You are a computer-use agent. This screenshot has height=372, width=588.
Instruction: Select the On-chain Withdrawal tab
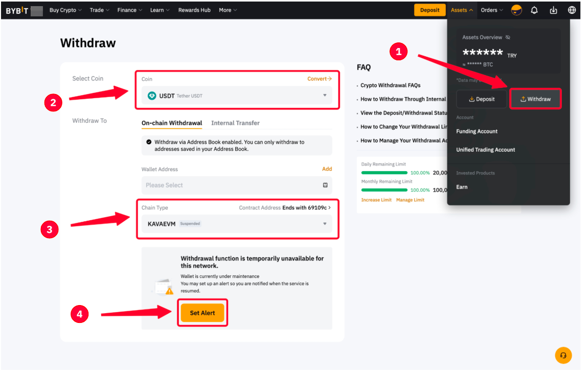172,123
